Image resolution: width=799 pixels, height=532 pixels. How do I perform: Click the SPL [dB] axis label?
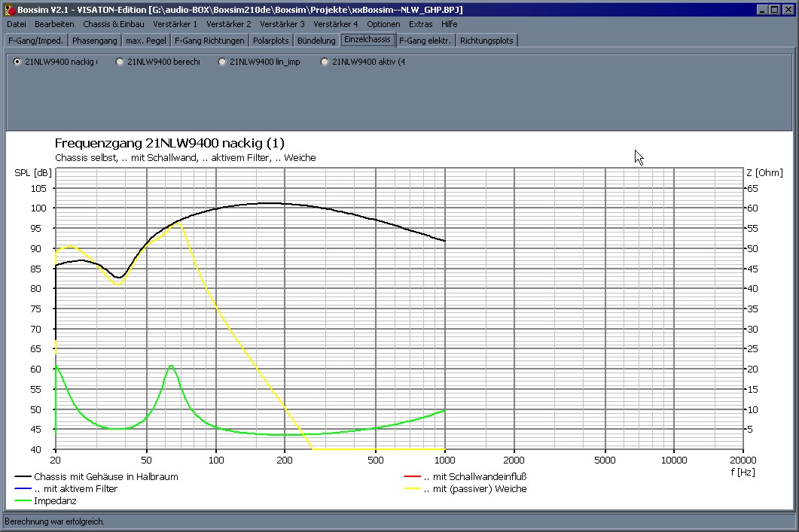coord(33,173)
